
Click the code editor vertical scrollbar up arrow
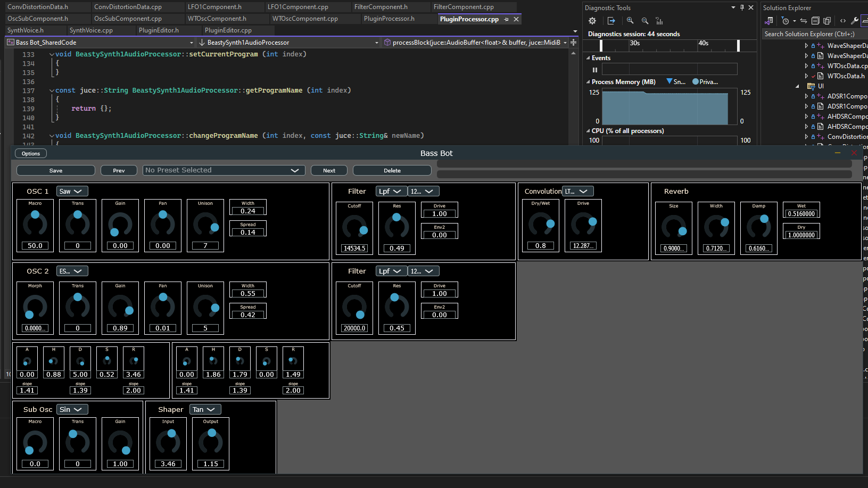(573, 53)
